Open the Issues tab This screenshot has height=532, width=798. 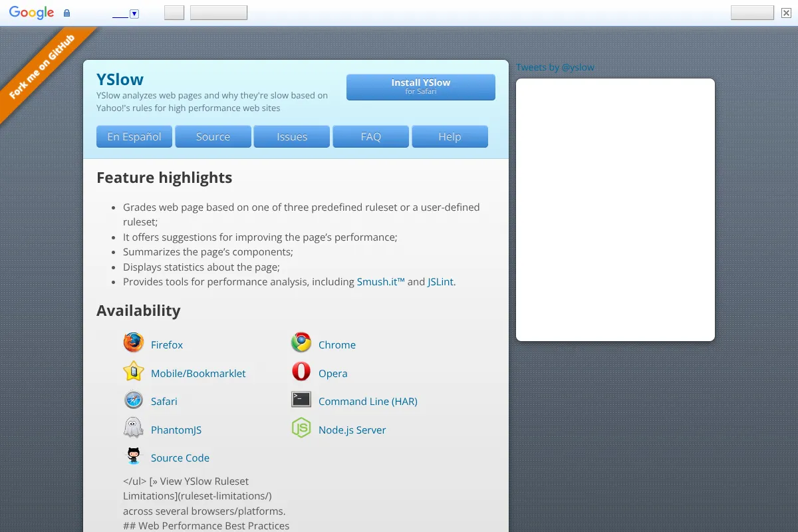click(292, 136)
